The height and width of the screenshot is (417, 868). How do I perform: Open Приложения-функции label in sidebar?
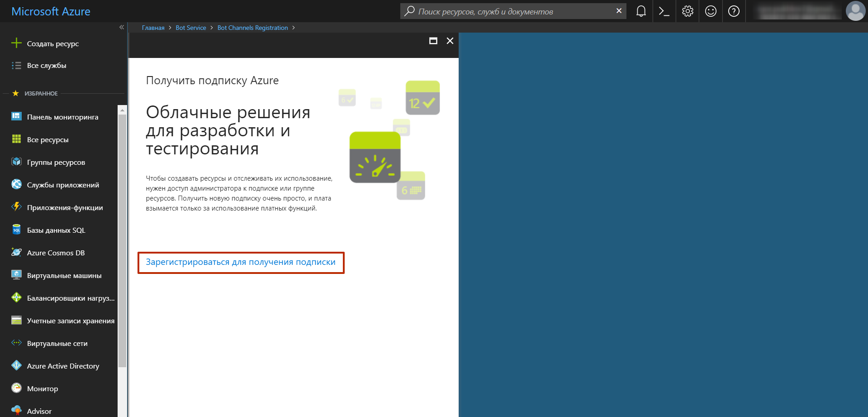[x=65, y=207]
